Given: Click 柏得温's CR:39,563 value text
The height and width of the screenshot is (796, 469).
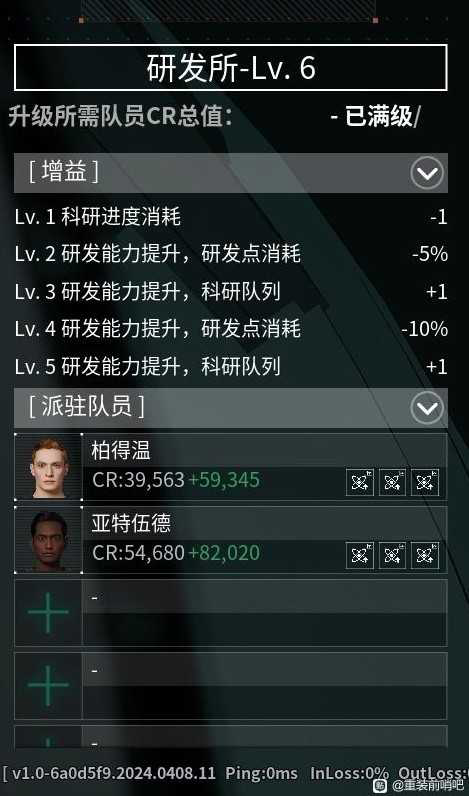Looking at the screenshot, I should 138,480.
